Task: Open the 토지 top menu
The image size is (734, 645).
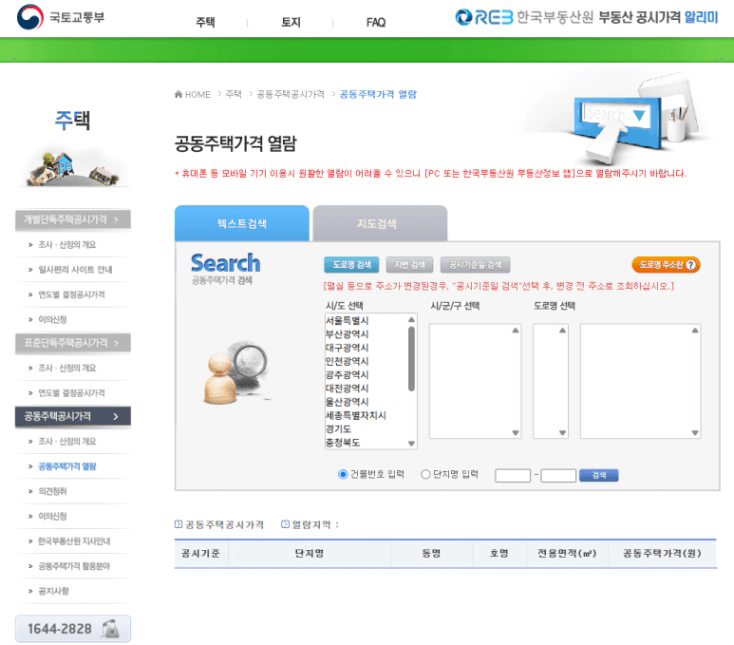Action: point(290,22)
